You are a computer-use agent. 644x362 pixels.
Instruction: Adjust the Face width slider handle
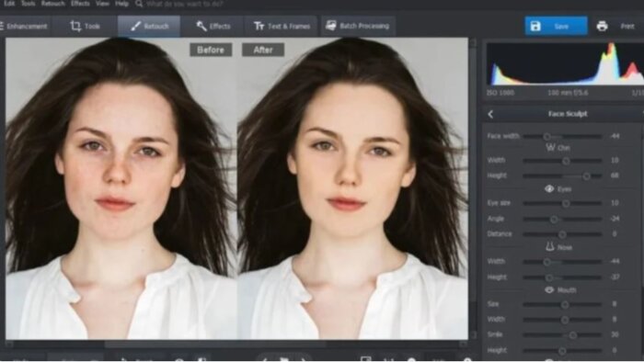547,137
